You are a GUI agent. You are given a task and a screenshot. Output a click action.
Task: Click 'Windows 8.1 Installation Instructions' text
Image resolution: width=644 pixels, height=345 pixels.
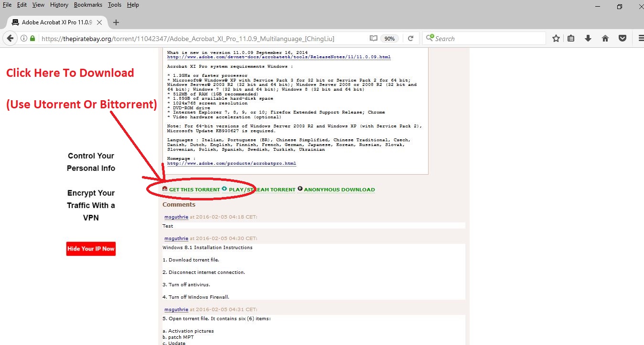207,248
